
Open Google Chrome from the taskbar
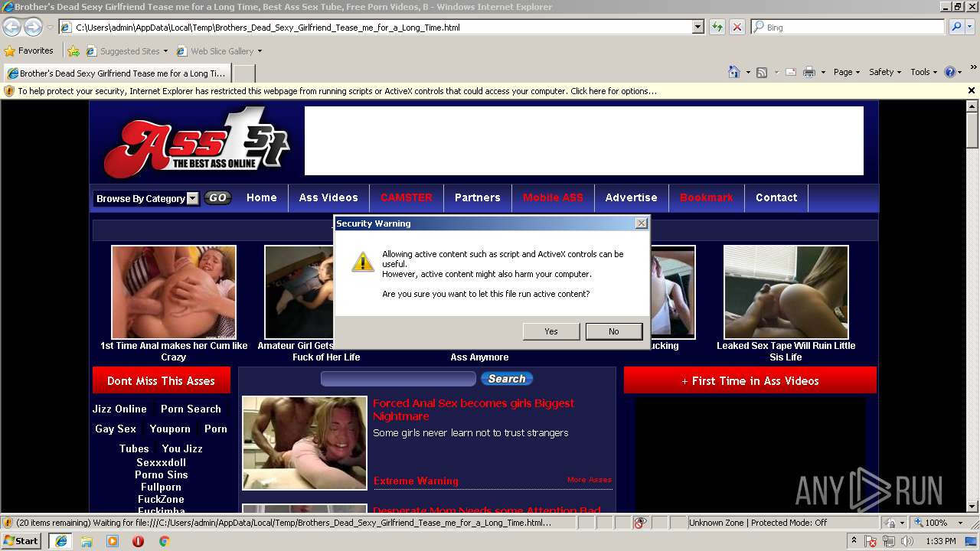[x=164, y=541]
